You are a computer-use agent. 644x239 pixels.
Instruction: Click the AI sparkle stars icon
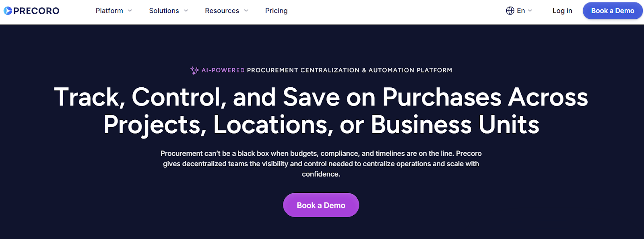[x=194, y=71]
